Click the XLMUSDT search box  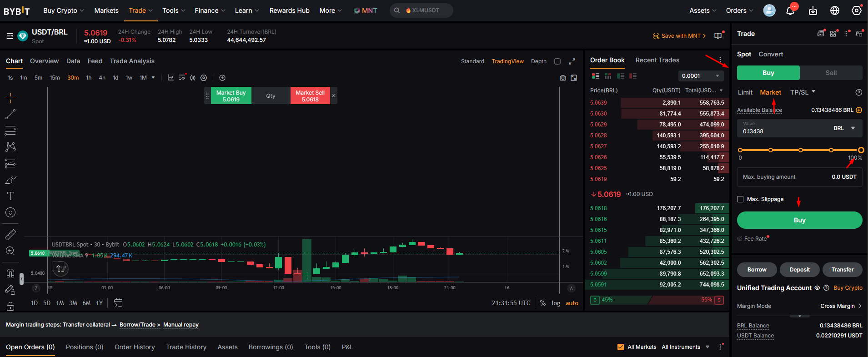tap(421, 10)
